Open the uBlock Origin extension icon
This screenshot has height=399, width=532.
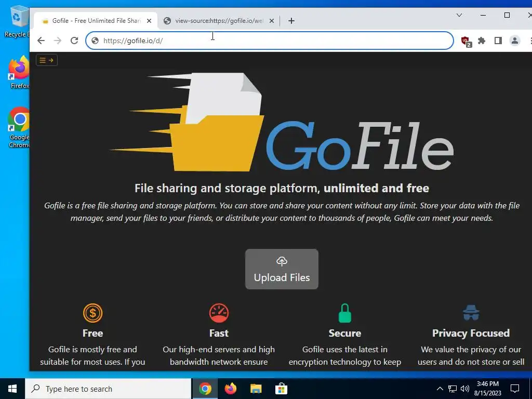coord(466,42)
